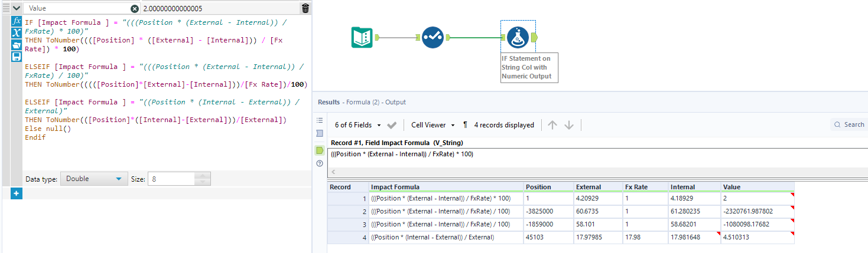Select the Input Data book tool on canvas

362,38
